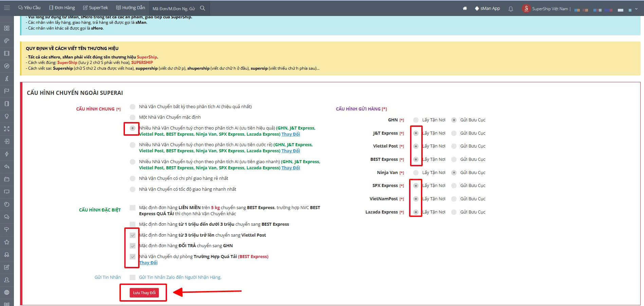Expand the account dropdown chevron
644x306 pixels.
[637, 10]
